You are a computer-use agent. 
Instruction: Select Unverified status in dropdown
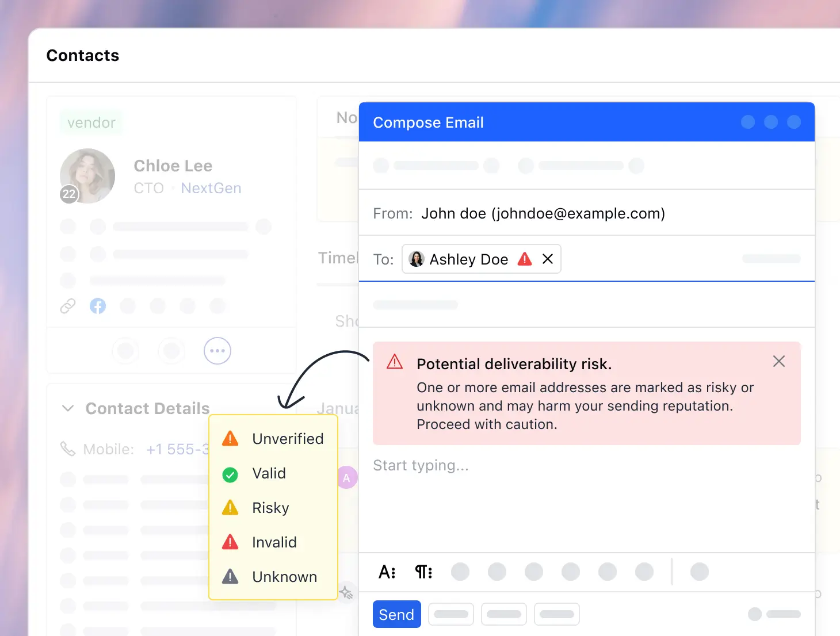pos(273,439)
